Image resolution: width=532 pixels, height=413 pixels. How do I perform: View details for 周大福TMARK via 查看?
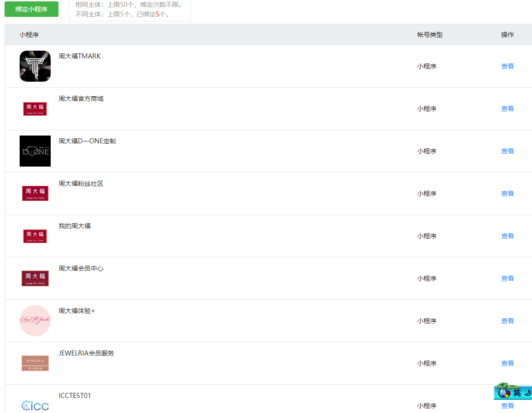point(507,66)
